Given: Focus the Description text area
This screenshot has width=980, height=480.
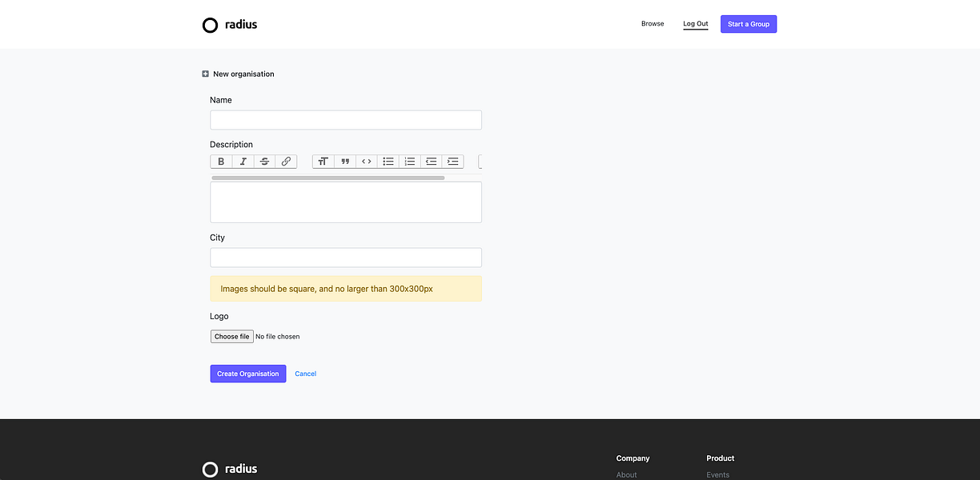Looking at the screenshot, I should click(x=346, y=202).
